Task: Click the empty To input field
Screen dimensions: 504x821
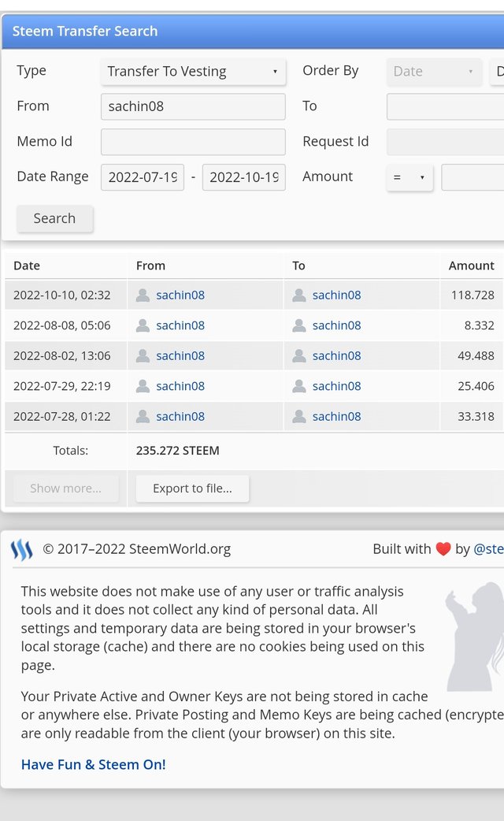Action: [x=446, y=106]
